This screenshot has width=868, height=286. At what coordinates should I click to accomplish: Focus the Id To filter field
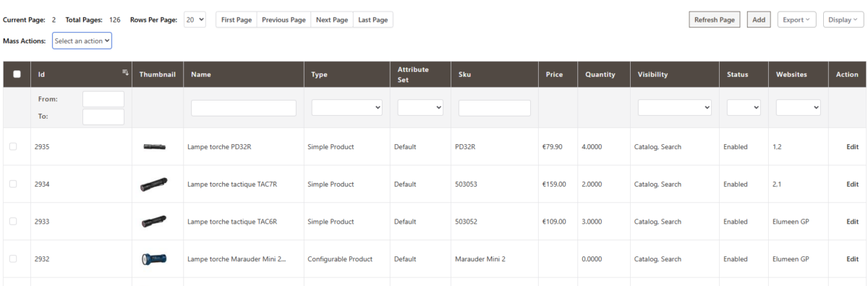pyautogui.click(x=103, y=117)
